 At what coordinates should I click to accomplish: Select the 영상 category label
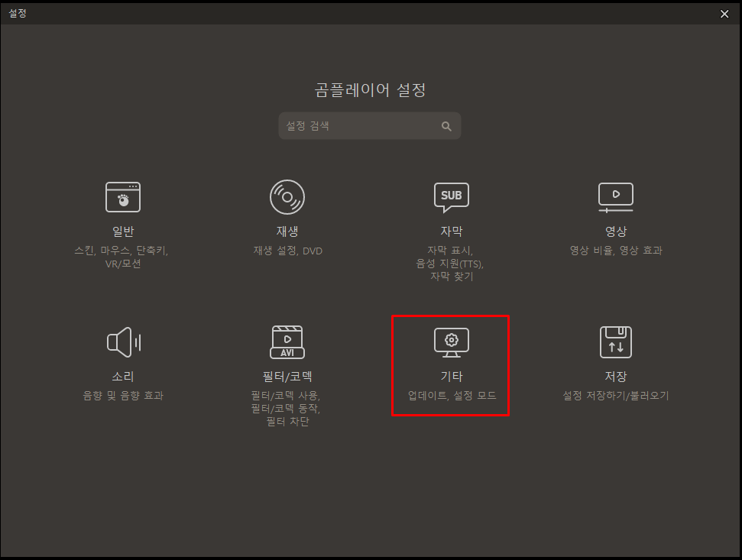tap(616, 231)
